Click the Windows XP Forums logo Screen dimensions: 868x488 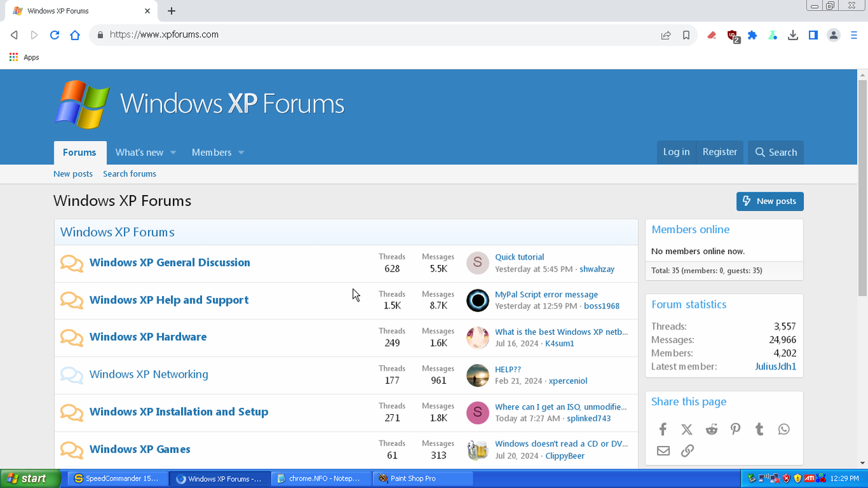pos(199,104)
